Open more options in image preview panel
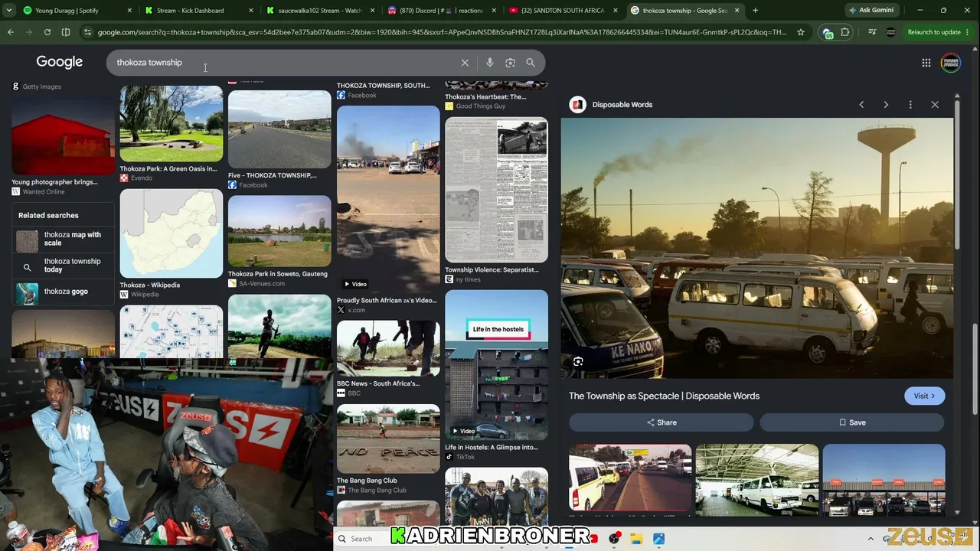 [x=910, y=105]
